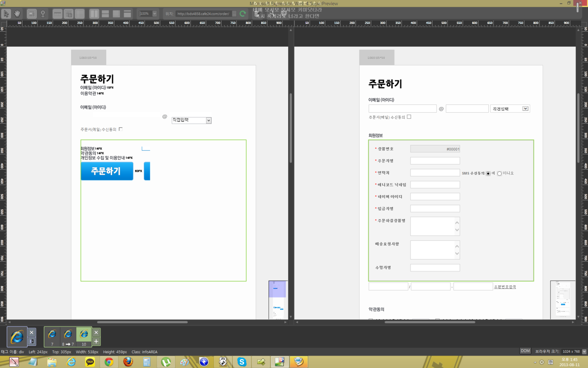Image resolution: width=588 pixels, height=368 pixels.
Task: Select the '아니오' SMS radio button
Action: 499,173
